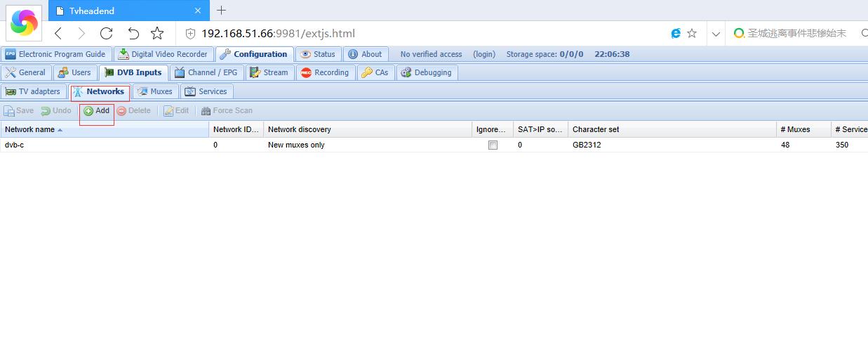
Task: Click the GB2312 character set cell
Action: 672,145
